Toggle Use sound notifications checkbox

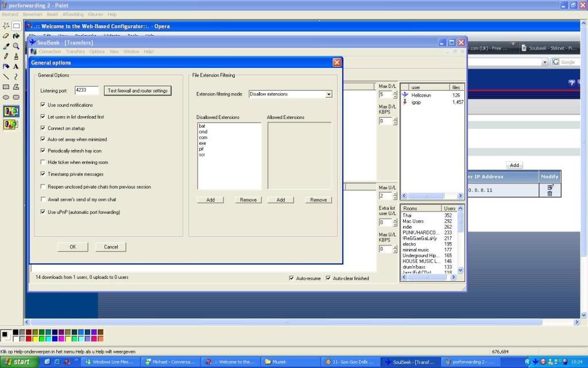pyautogui.click(x=42, y=105)
